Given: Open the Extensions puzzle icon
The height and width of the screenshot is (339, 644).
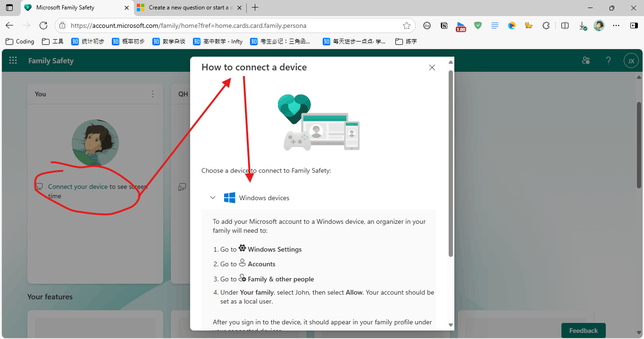Looking at the screenshot, I should (x=546, y=25).
